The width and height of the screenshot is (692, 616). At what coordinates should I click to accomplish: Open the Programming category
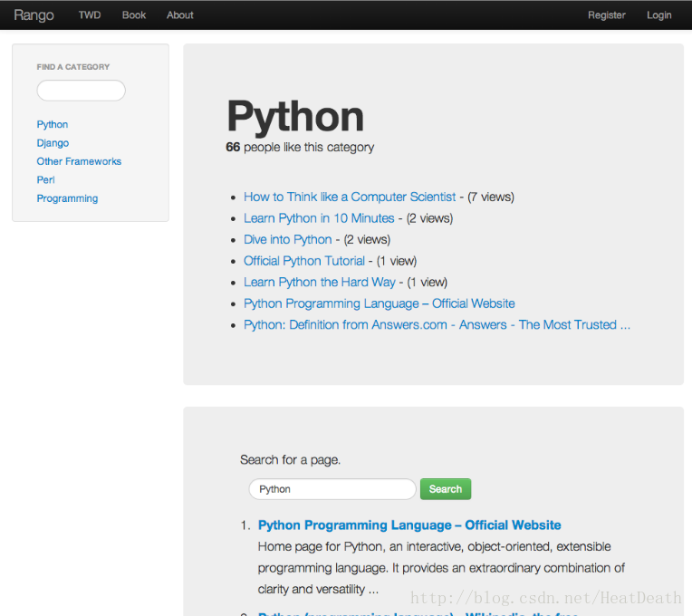[x=67, y=198]
